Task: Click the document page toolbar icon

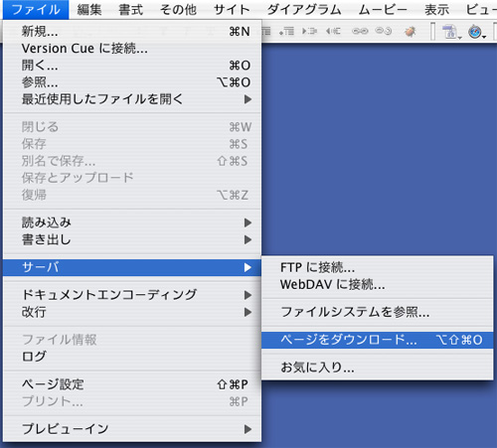Action: point(450,32)
